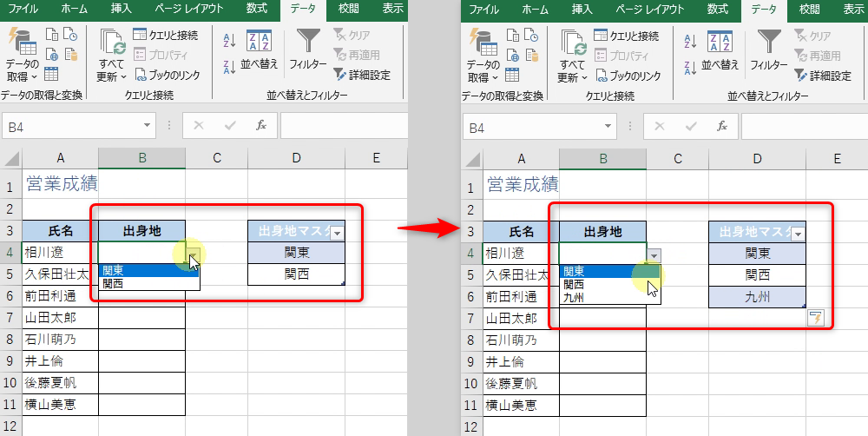Open 出身地マスタ filter dropdown in right window

tap(797, 233)
